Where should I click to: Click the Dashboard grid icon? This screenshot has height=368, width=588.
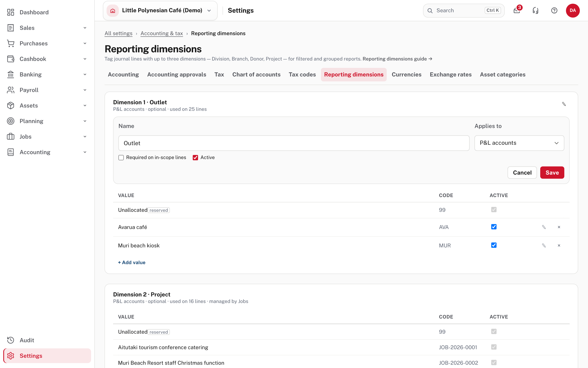(x=10, y=12)
